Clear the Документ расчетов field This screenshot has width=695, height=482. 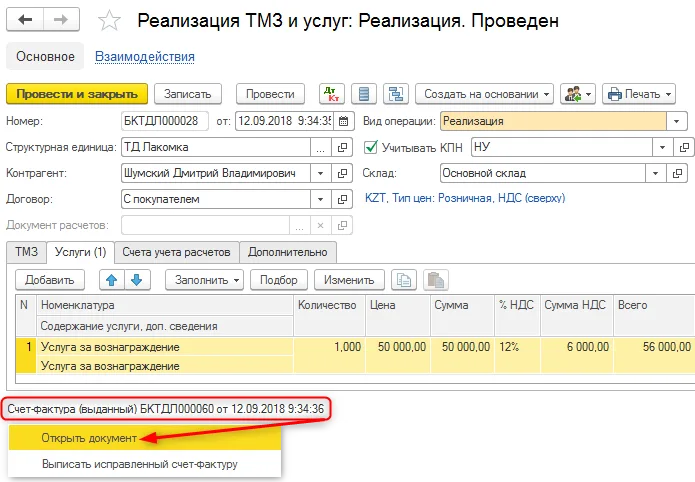click(x=320, y=226)
